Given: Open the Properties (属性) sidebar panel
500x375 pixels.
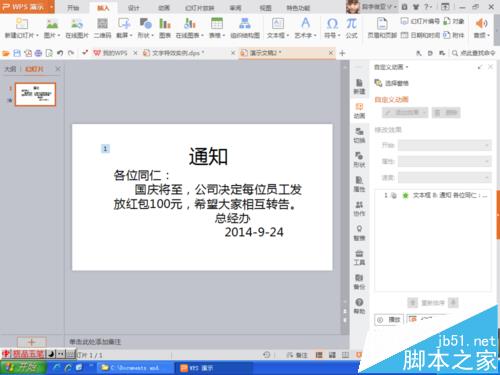Looking at the screenshot, I should 359,184.
